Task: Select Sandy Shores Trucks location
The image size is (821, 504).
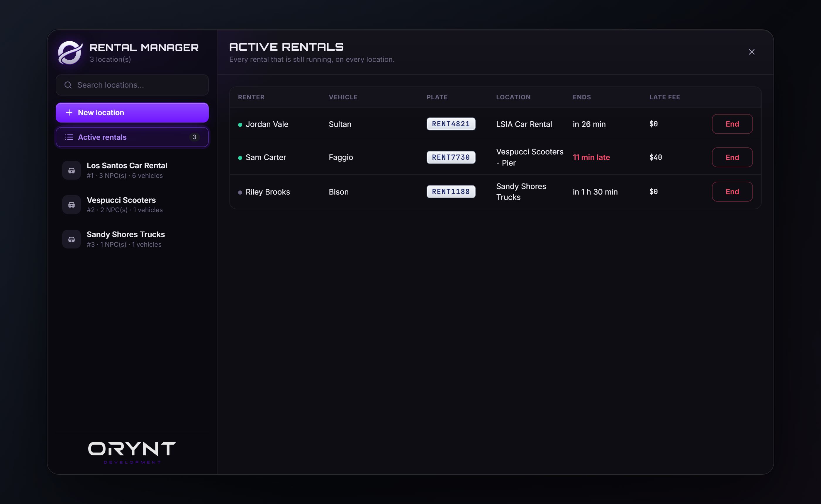Action: click(x=132, y=239)
